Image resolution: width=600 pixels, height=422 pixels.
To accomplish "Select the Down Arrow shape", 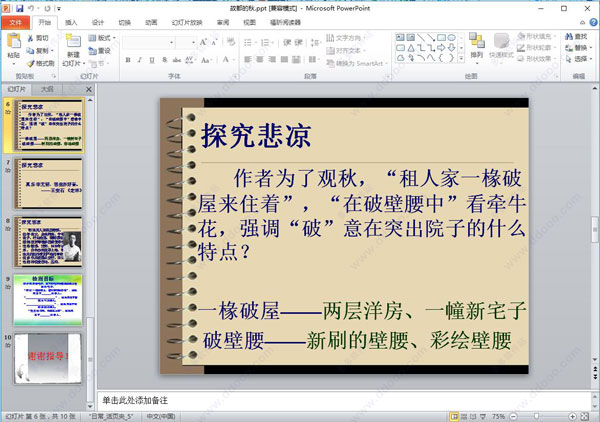I will [x=452, y=48].
